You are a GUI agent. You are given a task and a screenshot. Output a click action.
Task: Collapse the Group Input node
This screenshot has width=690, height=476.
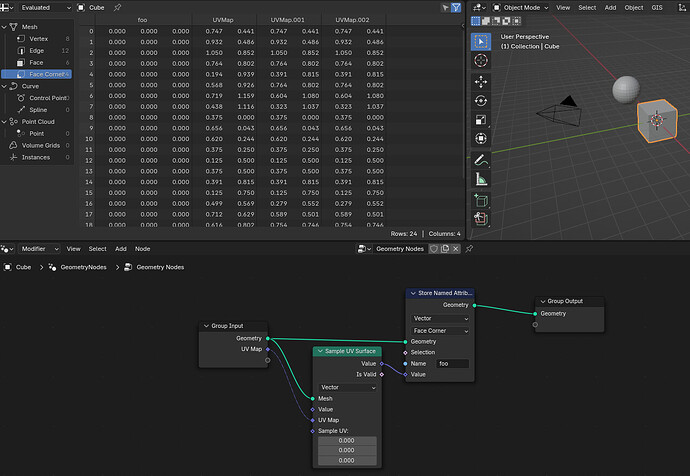coord(206,326)
